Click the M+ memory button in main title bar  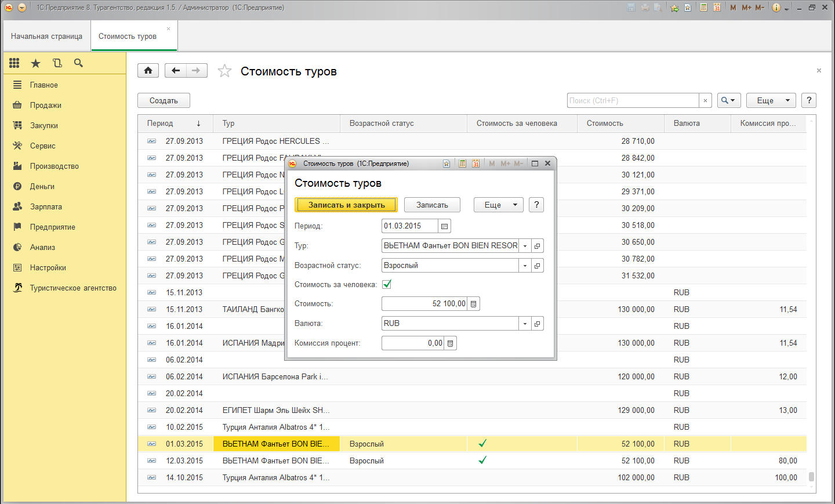point(746,8)
